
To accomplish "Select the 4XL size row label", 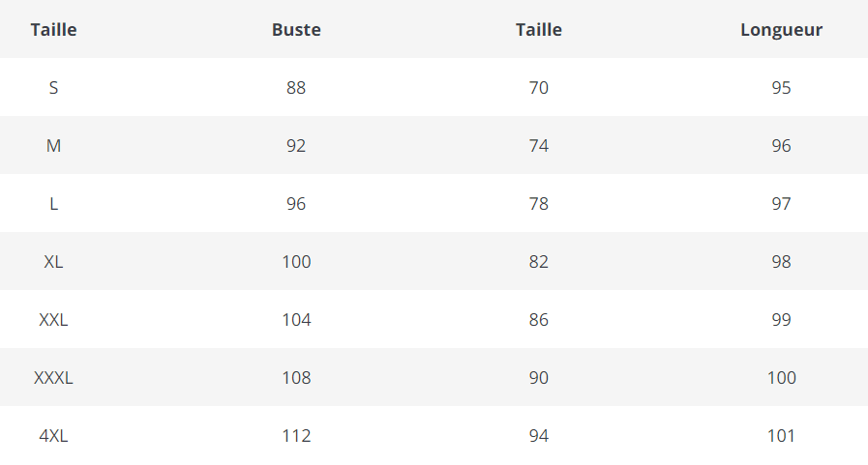I will 53,436.
